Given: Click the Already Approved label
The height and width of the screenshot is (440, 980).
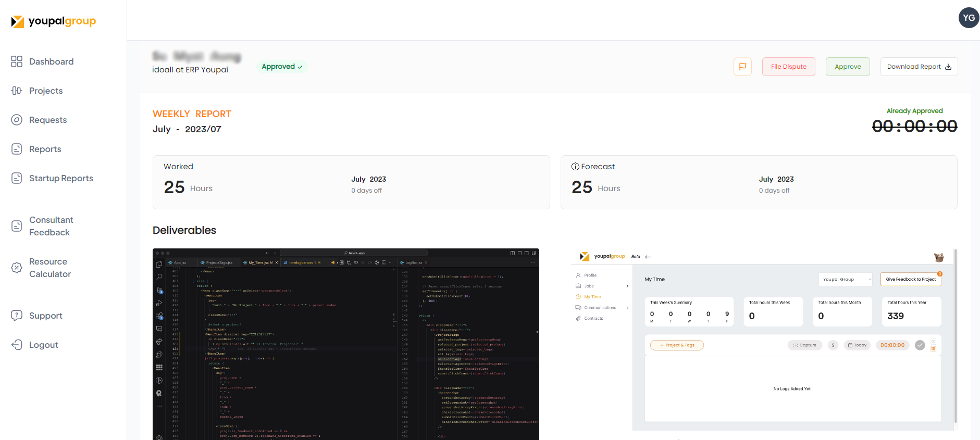Looking at the screenshot, I should click(914, 111).
